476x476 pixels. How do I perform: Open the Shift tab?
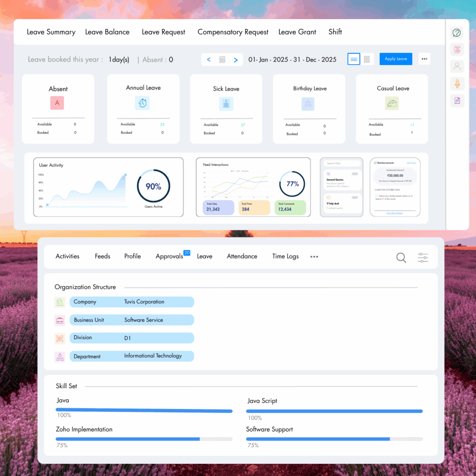(x=335, y=32)
